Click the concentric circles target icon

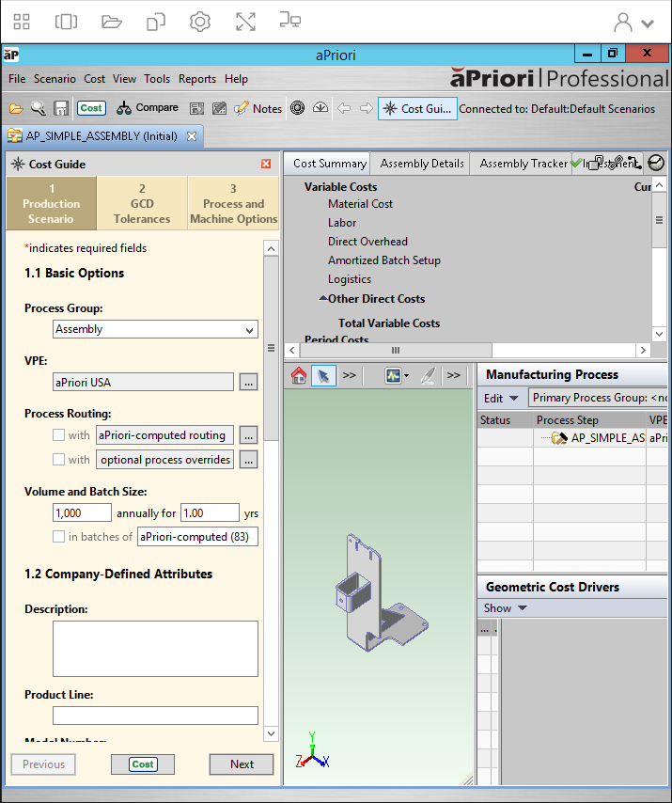(x=297, y=107)
